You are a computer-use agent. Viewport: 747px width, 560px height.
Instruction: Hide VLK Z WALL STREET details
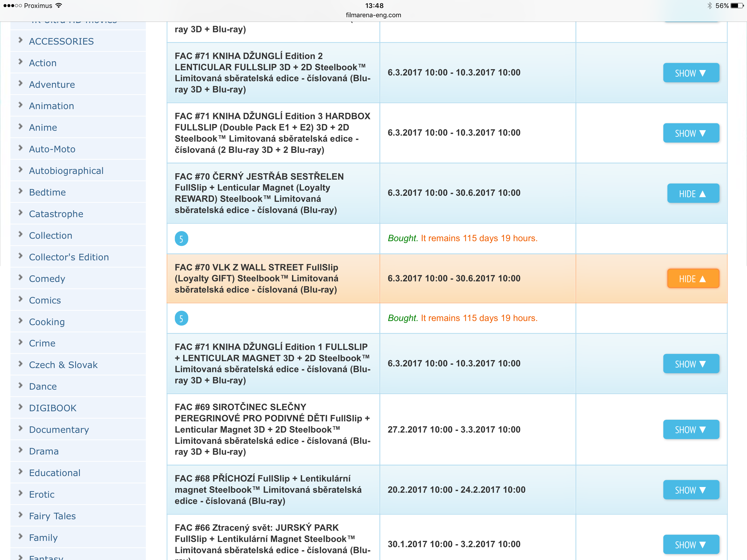(693, 278)
